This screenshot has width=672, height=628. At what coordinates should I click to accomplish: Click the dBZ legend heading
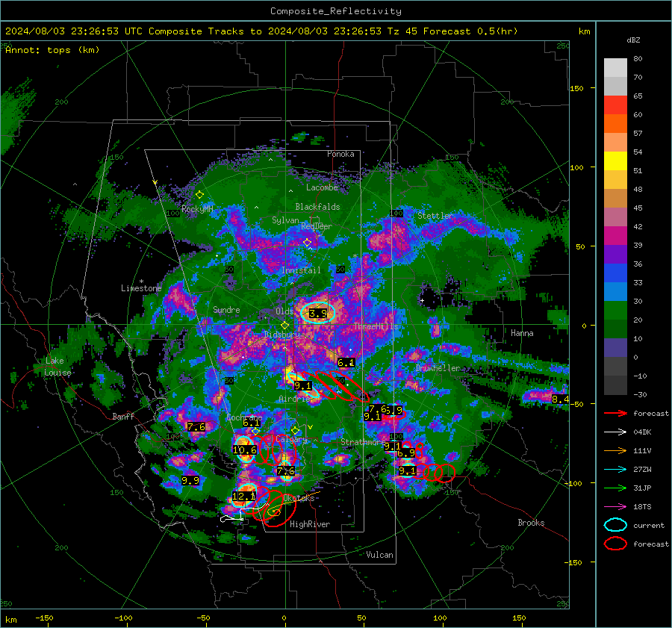click(633, 40)
